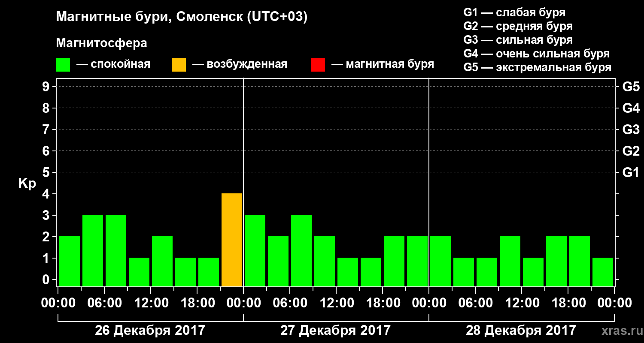The height and width of the screenshot is (343, 644).
Task: Click the 'G4 — очень сильная буря' legend line
Action: coord(537,54)
